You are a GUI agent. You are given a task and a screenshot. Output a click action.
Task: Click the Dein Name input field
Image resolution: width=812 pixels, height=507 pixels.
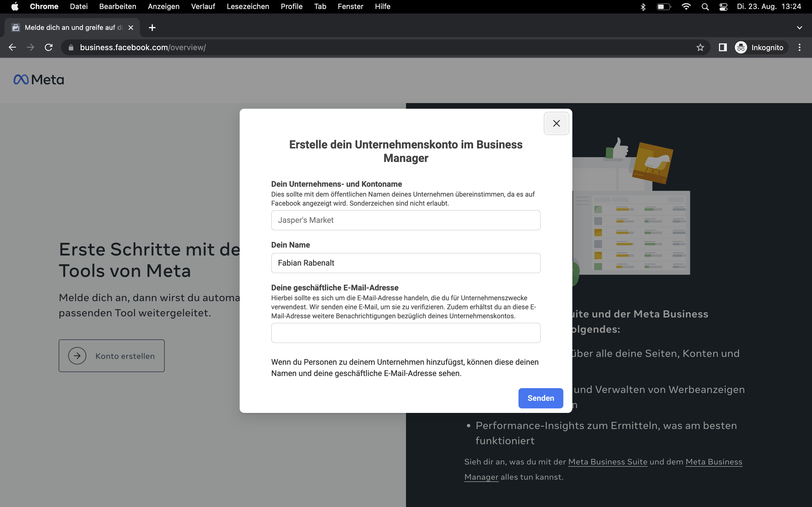click(x=405, y=263)
